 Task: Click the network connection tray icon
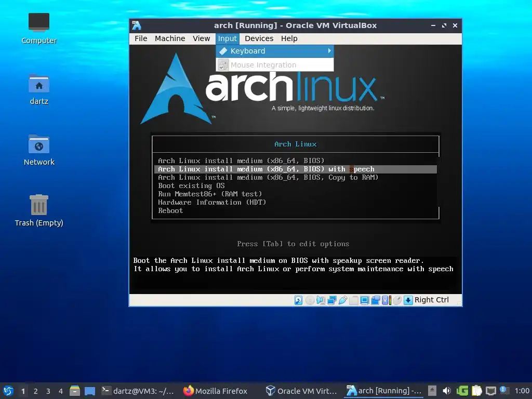point(491,391)
